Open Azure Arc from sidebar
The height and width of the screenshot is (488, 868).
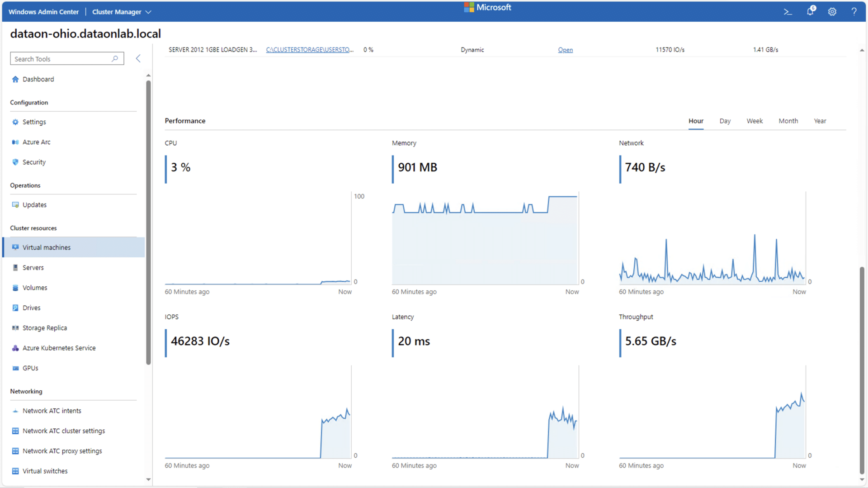click(37, 142)
